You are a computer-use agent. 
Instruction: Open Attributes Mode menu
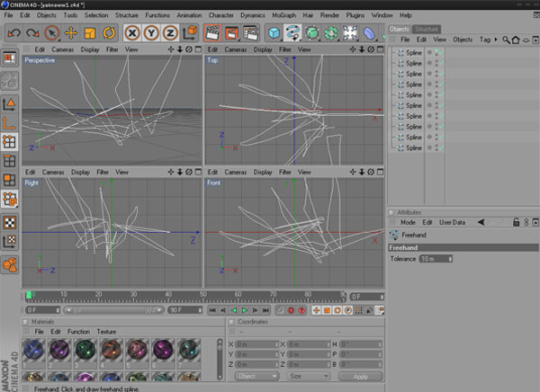pyautogui.click(x=408, y=222)
